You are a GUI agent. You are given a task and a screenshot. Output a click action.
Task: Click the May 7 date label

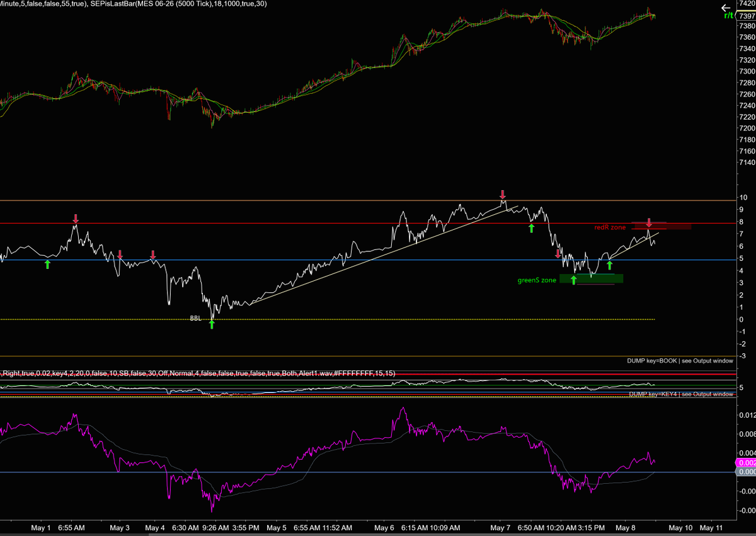tap(500, 527)
